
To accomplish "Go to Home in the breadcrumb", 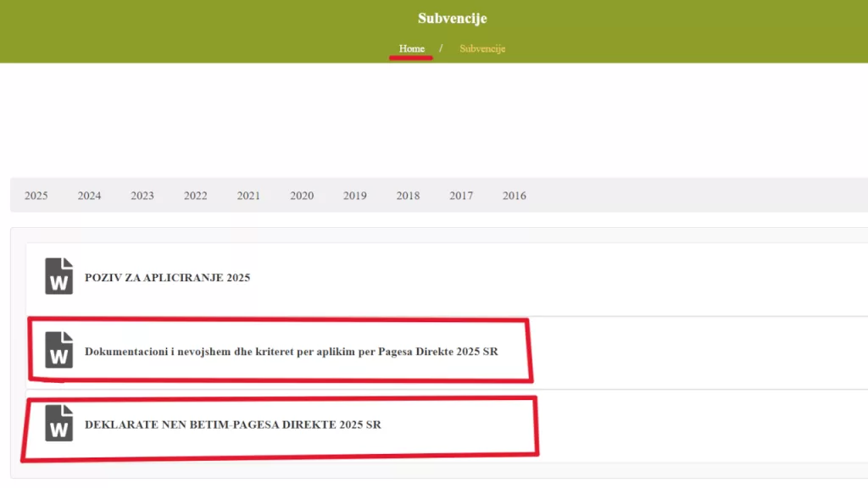I will coord(412,48).
